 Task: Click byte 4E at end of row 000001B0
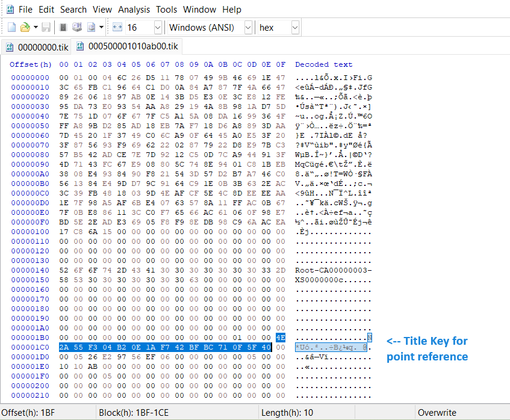(281, 338)
